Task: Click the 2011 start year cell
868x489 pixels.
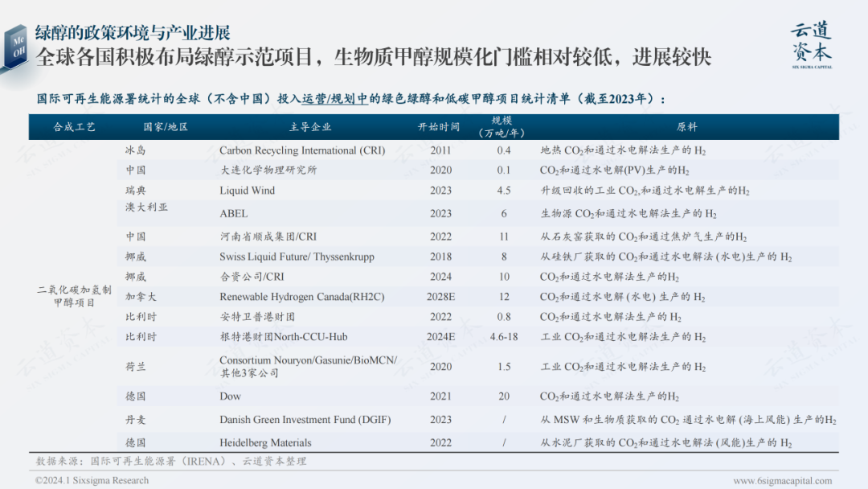Action: tap(440, 150)
